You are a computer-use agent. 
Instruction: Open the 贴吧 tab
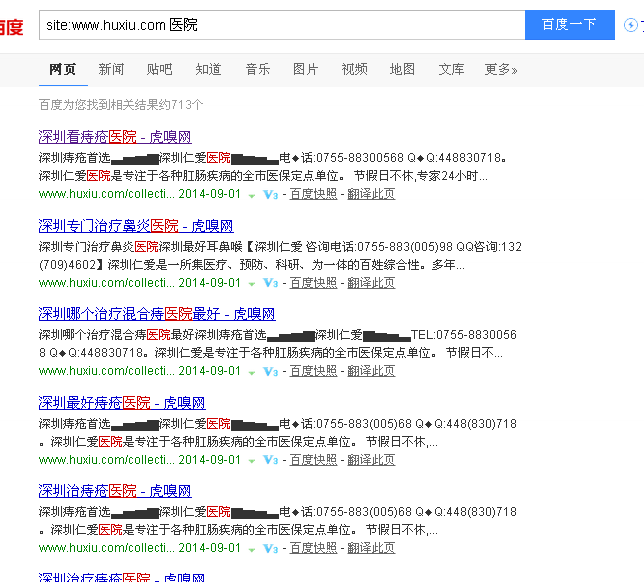click(x=160, y=69)
